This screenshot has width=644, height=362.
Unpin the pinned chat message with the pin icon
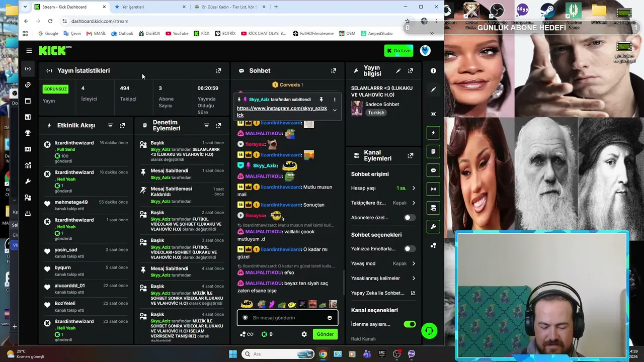tap(321, 100)
